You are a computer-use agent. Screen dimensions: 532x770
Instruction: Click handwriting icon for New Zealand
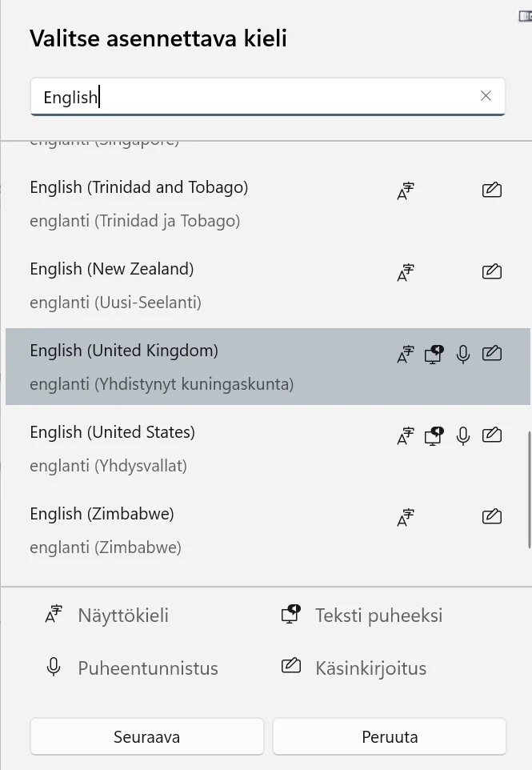click(x=492, y=271)
